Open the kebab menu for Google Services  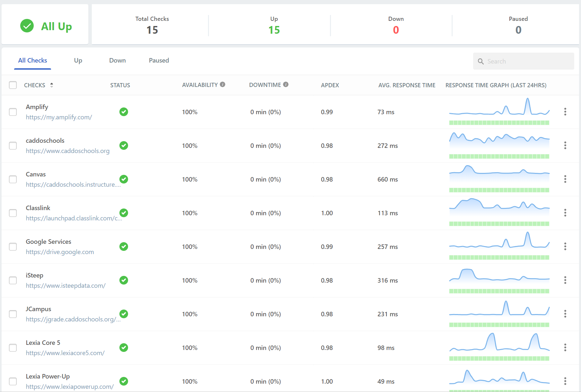coord(565,246)
